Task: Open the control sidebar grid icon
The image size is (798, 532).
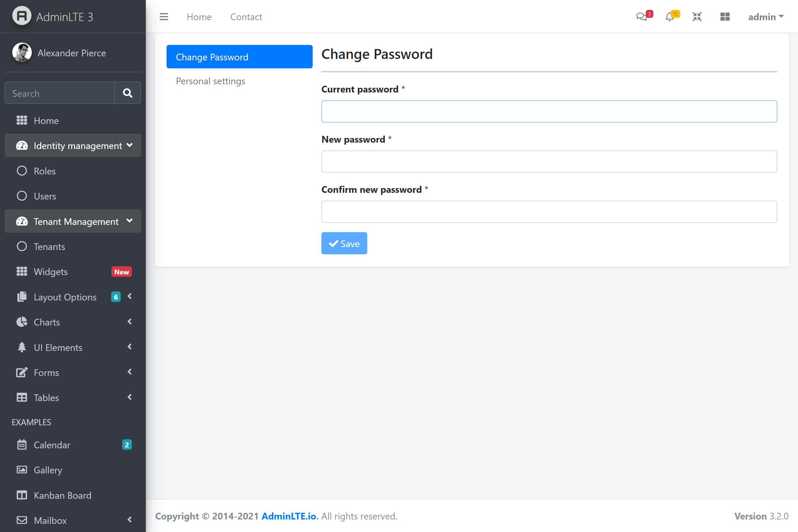Action: click(725, 17)
